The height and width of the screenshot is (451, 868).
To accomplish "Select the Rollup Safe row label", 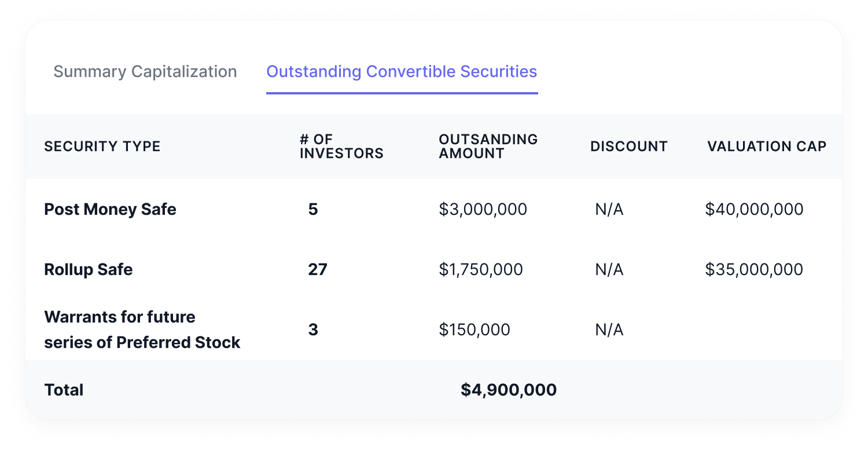I will coord(89,269).
